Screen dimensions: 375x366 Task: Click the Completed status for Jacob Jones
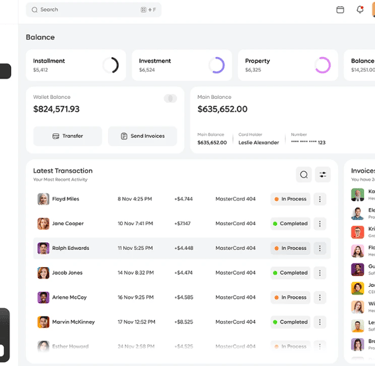tap(290, 273)
